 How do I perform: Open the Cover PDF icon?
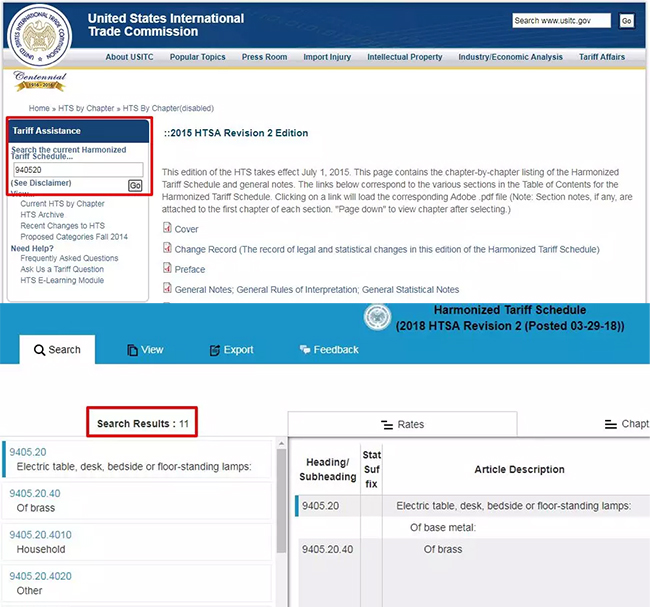click(x=167, y=228)
